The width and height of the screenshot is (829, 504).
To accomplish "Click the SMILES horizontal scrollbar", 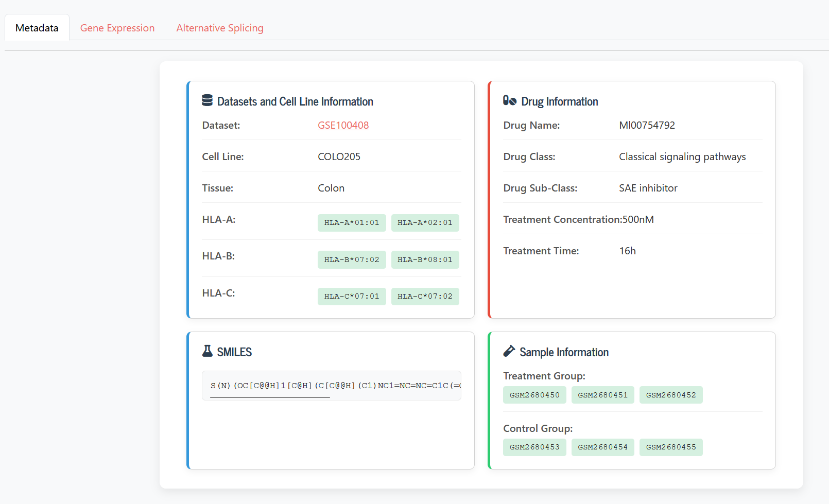I will 270,397.
